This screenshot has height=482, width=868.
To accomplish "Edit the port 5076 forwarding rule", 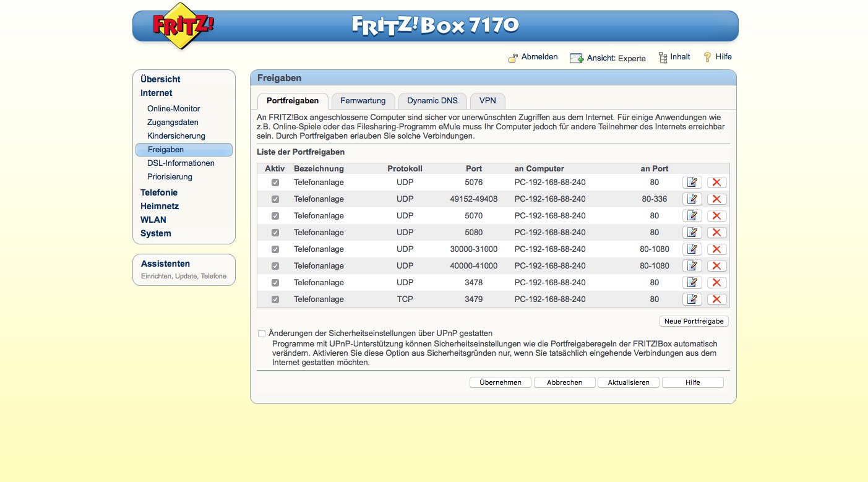I will point(692,183).
